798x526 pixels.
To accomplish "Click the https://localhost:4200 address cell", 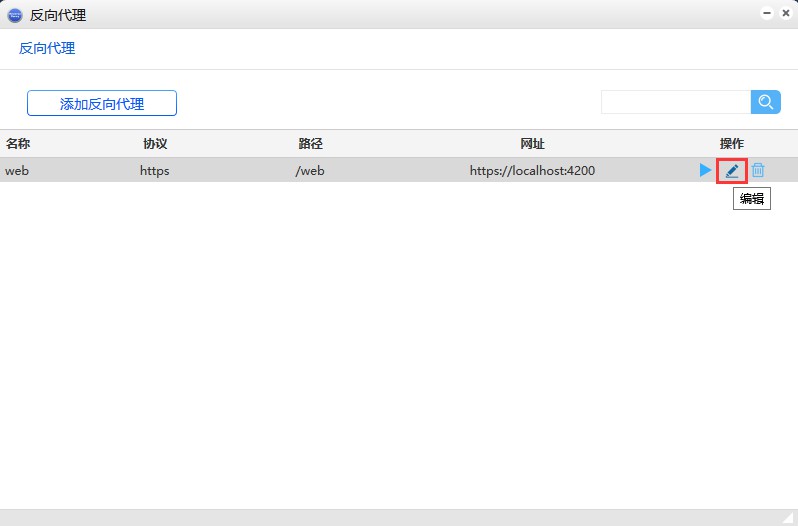I will (x=532, y=171).
